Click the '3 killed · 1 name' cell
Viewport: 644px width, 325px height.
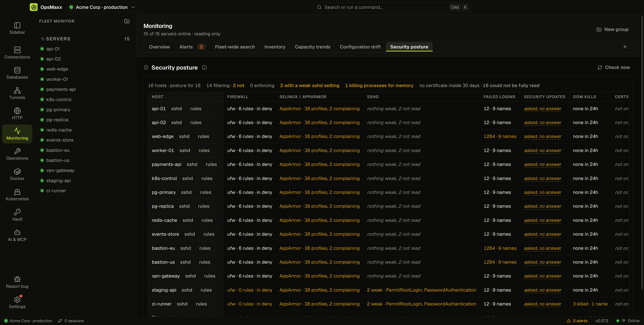[590, 304]
